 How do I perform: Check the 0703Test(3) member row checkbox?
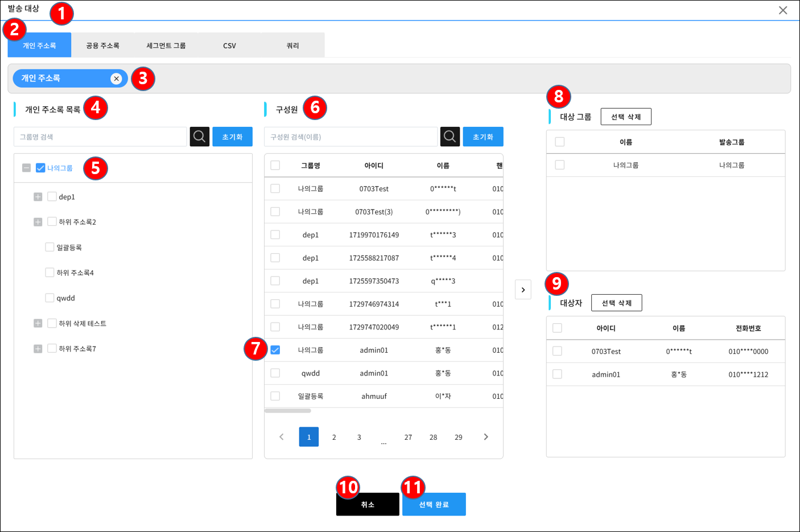click(x=275, y=212)
